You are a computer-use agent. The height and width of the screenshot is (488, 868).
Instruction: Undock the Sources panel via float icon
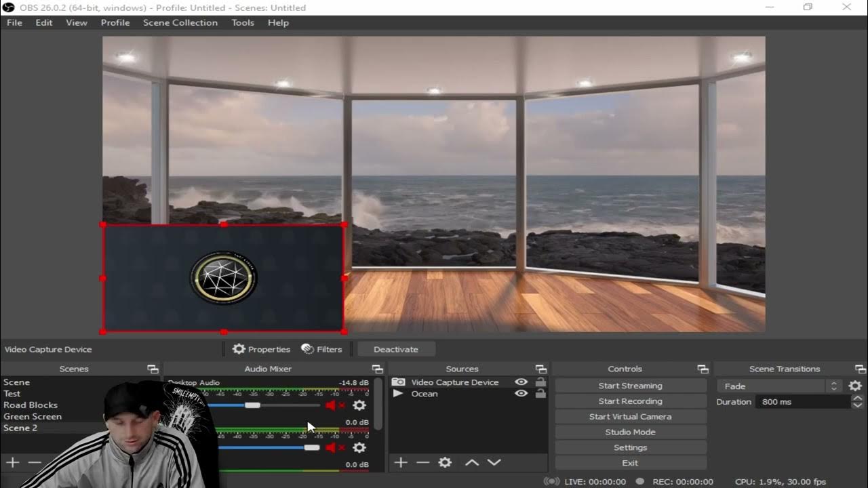541,369
